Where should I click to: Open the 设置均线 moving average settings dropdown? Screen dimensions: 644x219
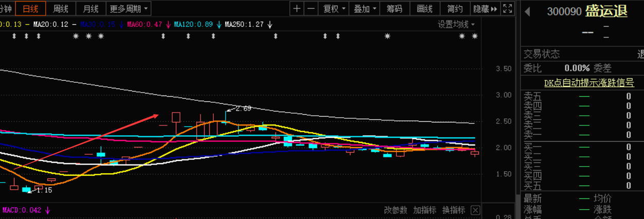456,24
